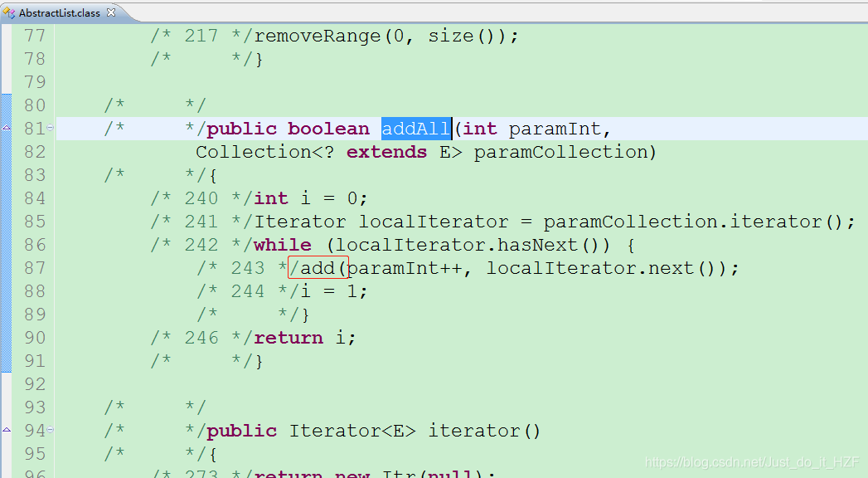Click paramCollection.iterator() call on line 85
The image size is (868, 478).
[x=692, y=222]
